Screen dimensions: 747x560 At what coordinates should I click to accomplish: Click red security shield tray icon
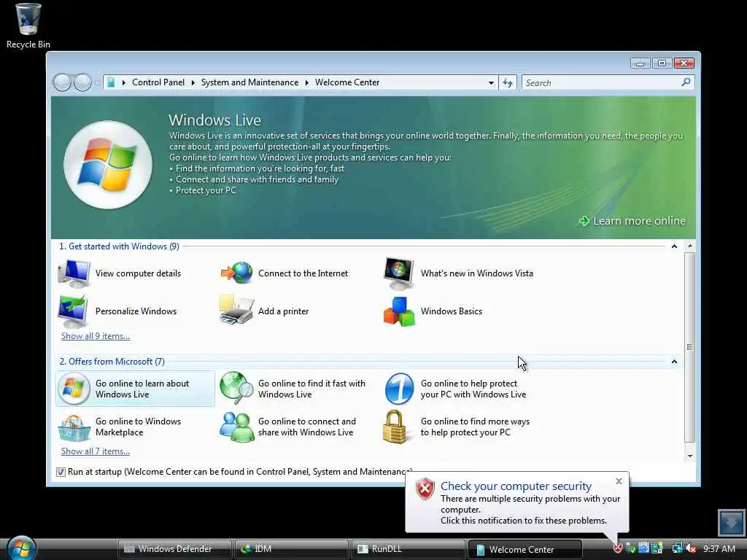point(617,548)
